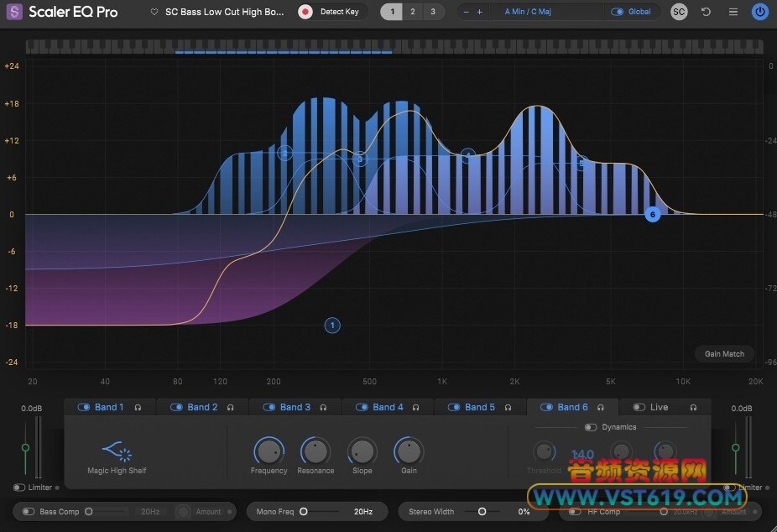Click the Frequency knob
The width and height of the screenshot is (777, 532).
point(269,451)
